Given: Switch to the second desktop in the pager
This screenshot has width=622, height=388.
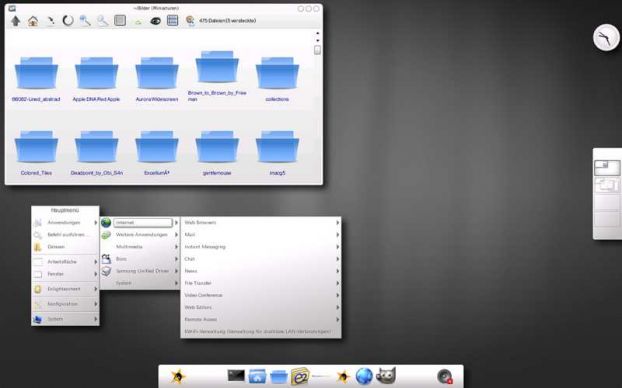Looking at the screenshot, I should (x=607, y=185).
